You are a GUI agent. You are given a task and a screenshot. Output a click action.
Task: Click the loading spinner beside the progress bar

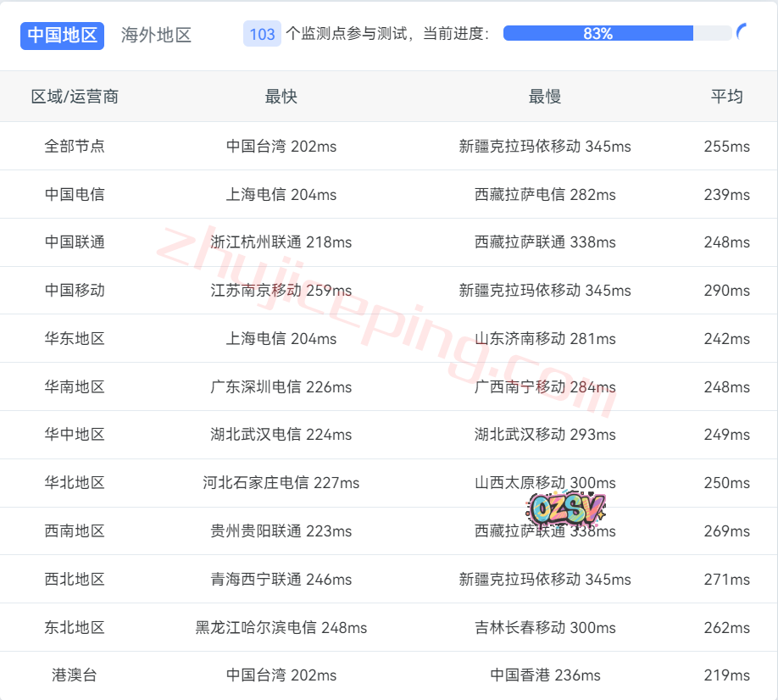coord(743,33)
